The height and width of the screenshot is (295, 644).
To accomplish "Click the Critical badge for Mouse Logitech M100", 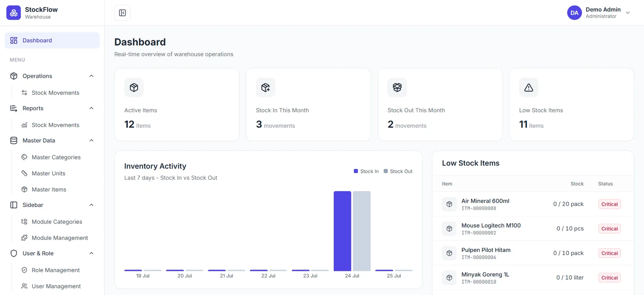I will (x=609, y=229).
